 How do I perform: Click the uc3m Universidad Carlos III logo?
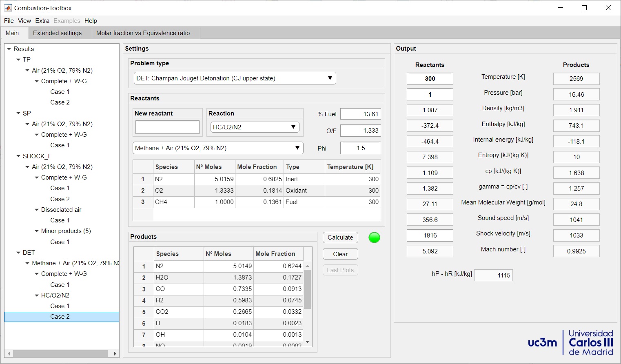tap(571, 343)
